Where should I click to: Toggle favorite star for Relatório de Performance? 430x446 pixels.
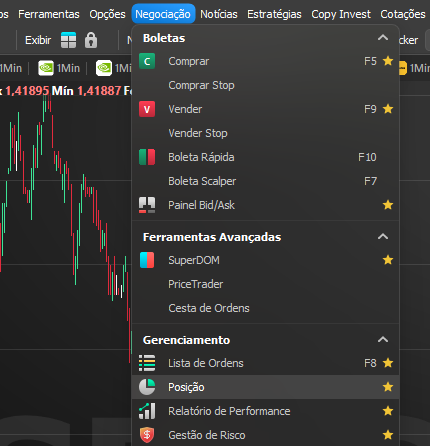(x=388, y=411)
